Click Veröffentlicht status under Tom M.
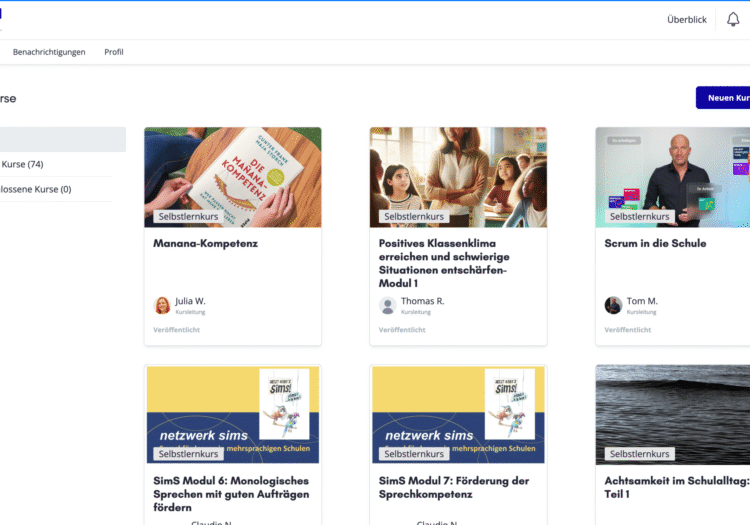The width and height of the screenshot is (750, 525). click(628, 329)
